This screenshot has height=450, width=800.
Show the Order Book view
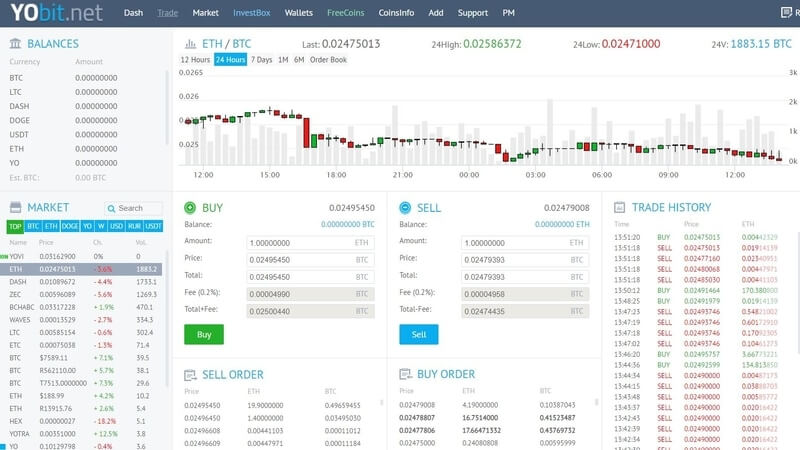pyautogui.click(x=328, y=60)
